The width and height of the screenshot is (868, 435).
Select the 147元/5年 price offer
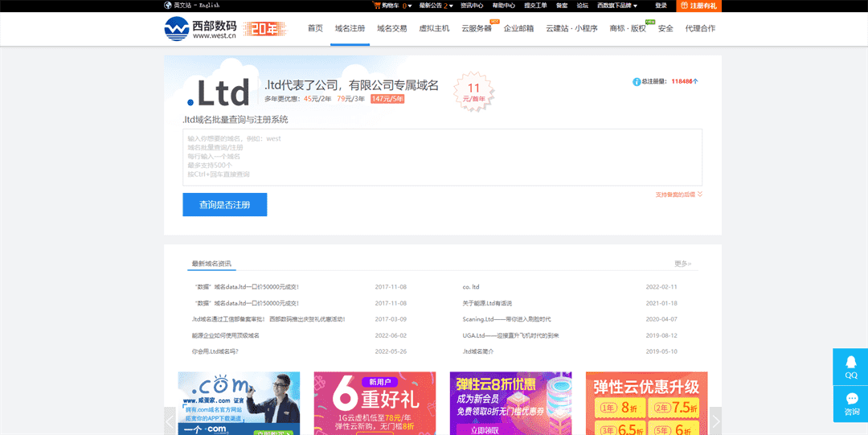(x=387, y=99)
